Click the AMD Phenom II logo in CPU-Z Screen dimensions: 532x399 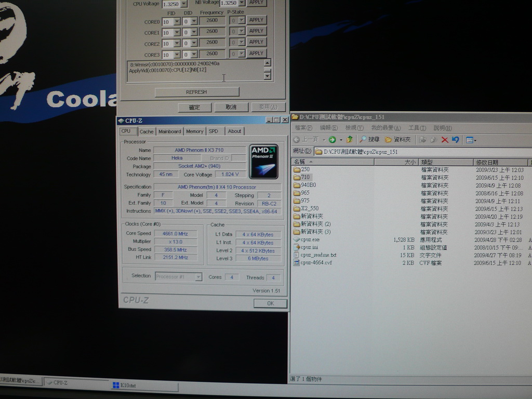pyautogui.click(x=263, y=162)
